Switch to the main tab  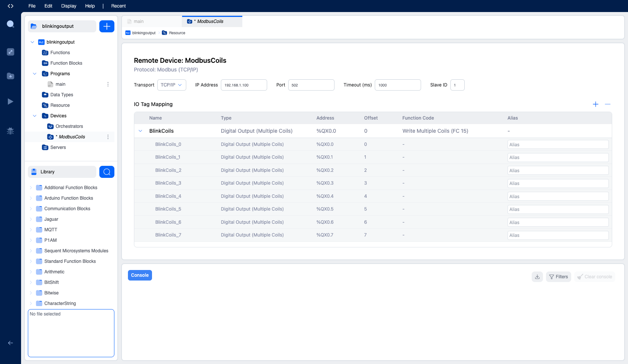tap(152, 21)
